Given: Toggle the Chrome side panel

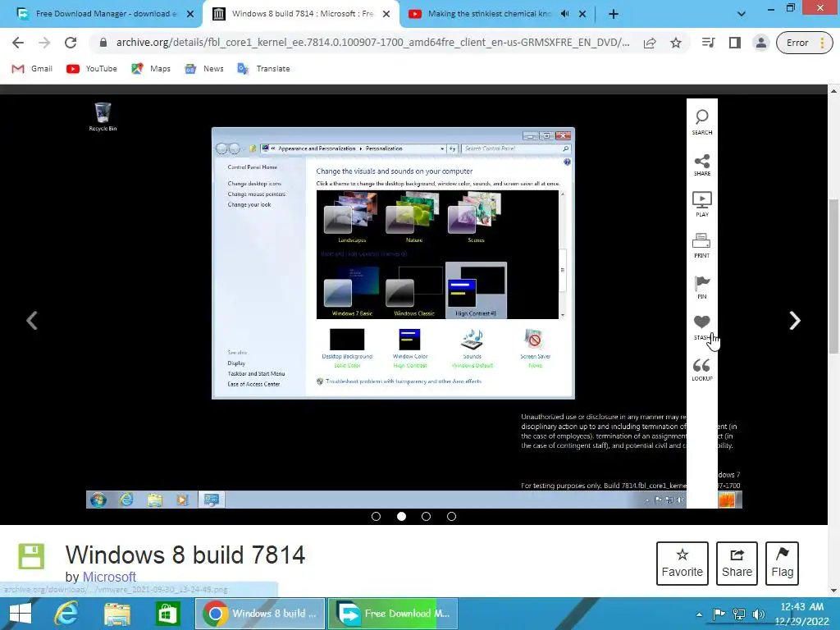Looking at the screenshot, I should pos(734,43).
